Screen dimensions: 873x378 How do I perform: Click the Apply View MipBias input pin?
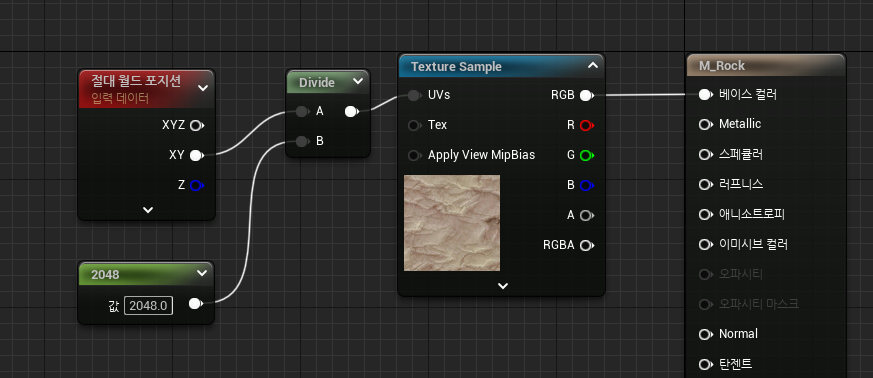414,155
